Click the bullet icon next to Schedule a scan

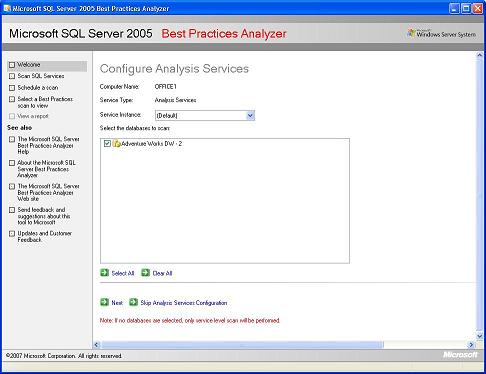pyautogui.click(x=12, y=88)
